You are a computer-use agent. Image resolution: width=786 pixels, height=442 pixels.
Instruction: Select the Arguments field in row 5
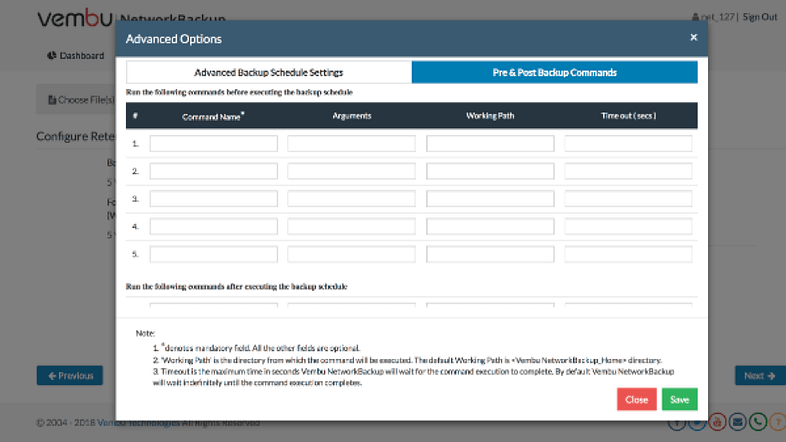351,254
